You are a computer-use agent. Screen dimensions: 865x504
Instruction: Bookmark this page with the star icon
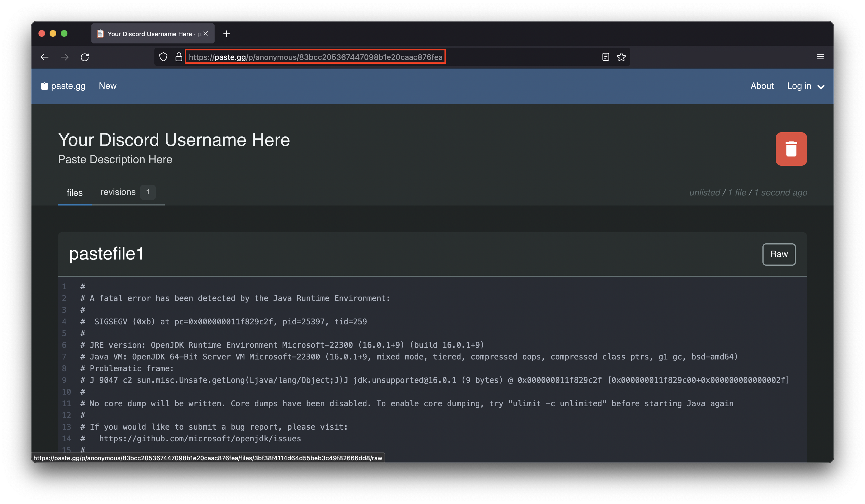pos(621,57)
